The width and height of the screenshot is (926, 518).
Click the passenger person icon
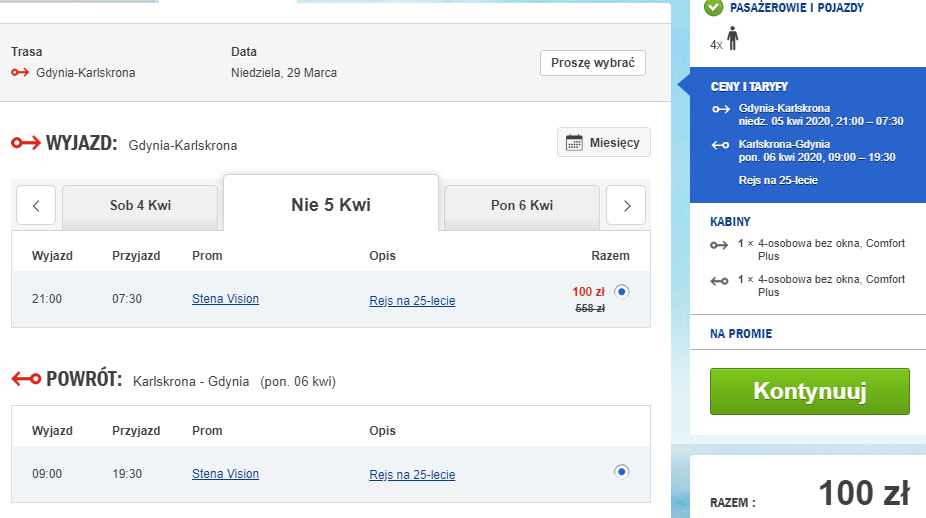click(x=733, y=39)
